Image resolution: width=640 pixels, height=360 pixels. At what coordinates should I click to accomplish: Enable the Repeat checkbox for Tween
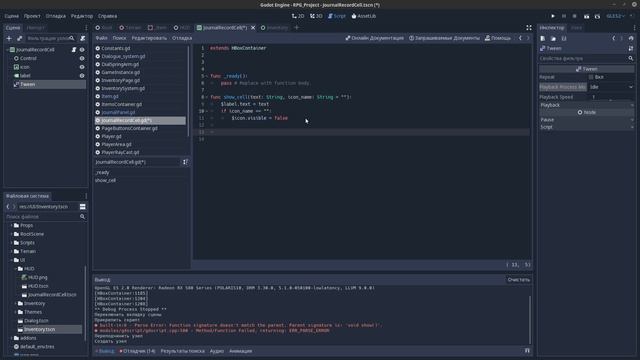point(591,77)
